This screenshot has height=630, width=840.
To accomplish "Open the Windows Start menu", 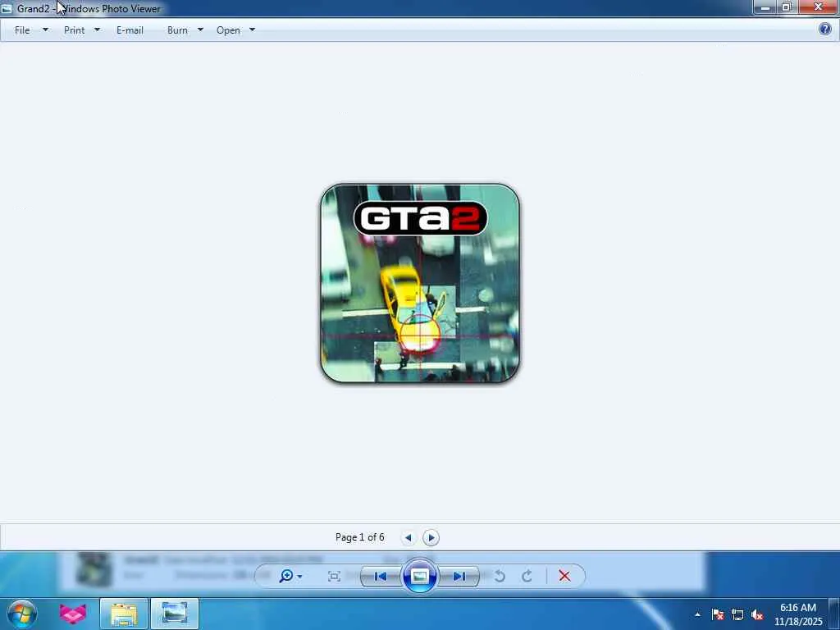I will pyautogui.click(x=22, y=614).
